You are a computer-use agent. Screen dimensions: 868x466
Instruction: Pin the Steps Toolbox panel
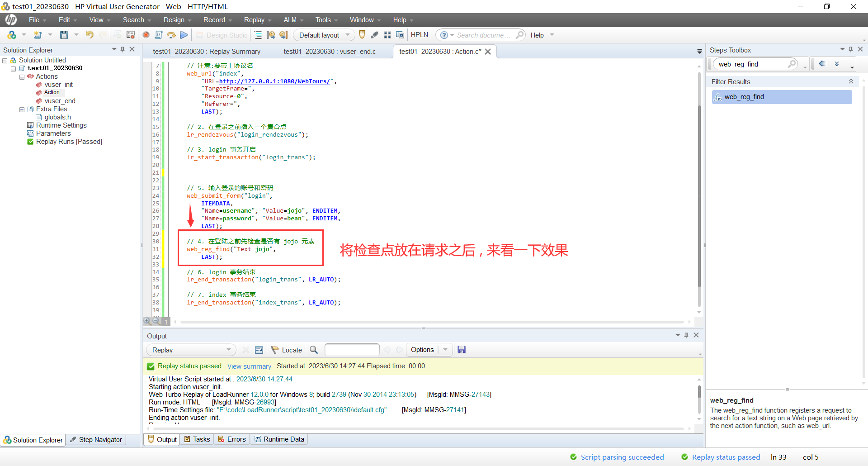pos(851,49)
